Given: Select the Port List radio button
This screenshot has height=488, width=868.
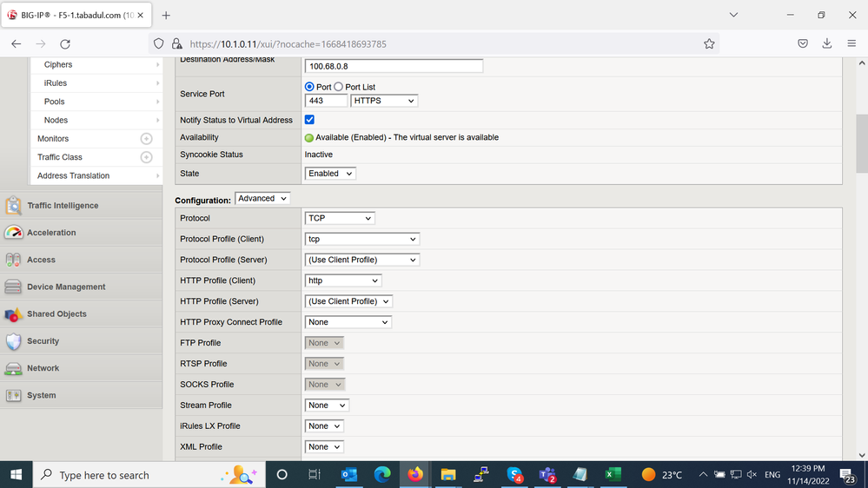Looking at the screenshot, I should (x=339, y=87).
